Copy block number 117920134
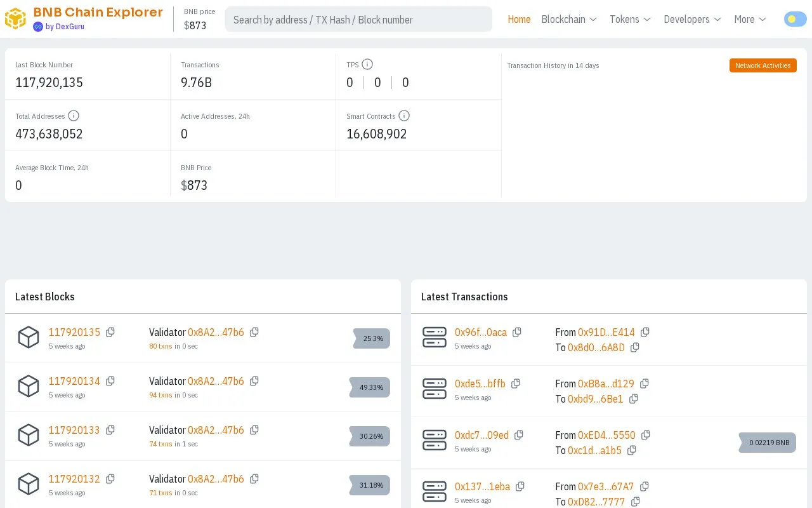This screenshot has width=812, height=508. [110, 381]
